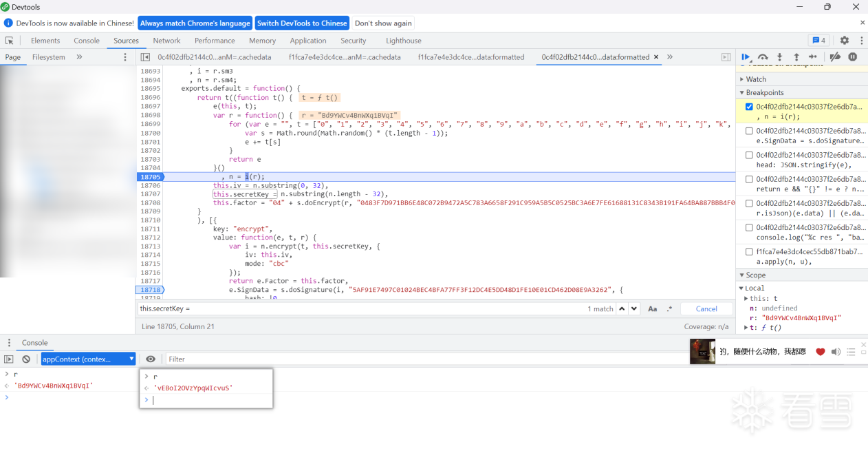868x451 pixels.
Task: Cancel the in-file search
Action: pyautogui.click(x=706, y=309)
